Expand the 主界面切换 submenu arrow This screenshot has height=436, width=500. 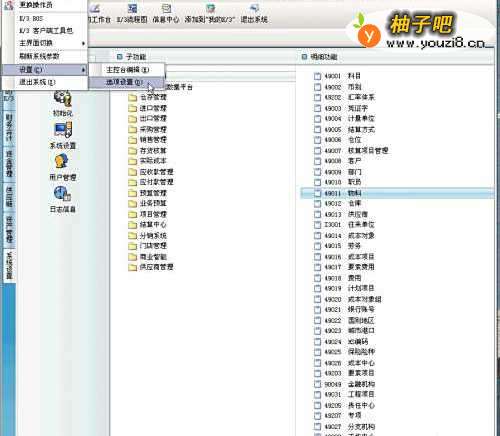(83, 43)
